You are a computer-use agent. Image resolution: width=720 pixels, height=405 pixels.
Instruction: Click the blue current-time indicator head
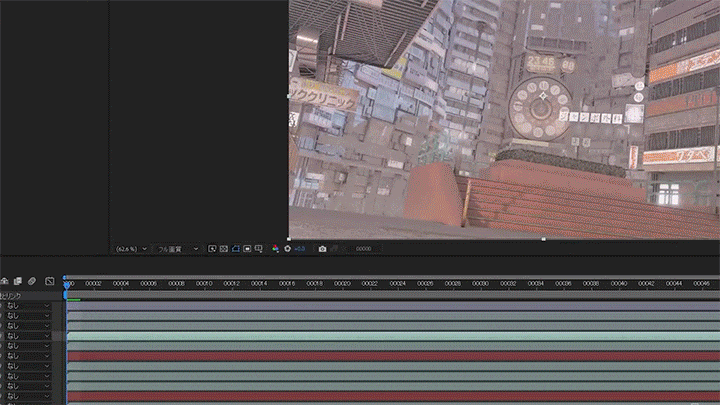(x=67, y=285)
